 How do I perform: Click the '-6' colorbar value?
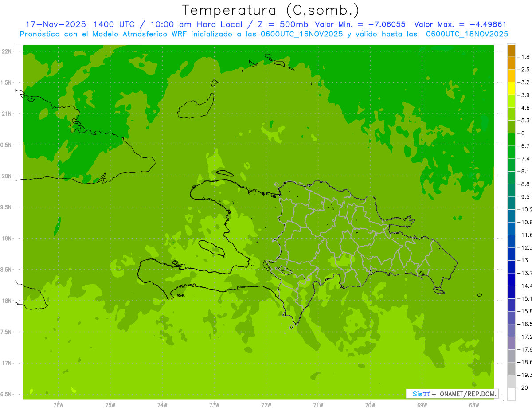[521, 133]
